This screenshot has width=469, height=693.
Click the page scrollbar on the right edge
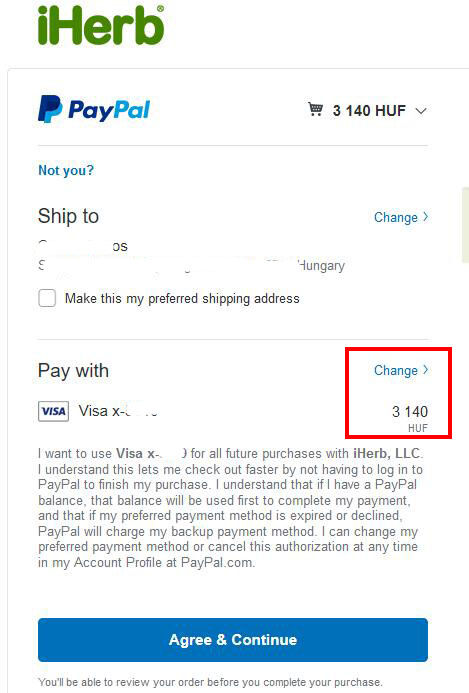465,225
